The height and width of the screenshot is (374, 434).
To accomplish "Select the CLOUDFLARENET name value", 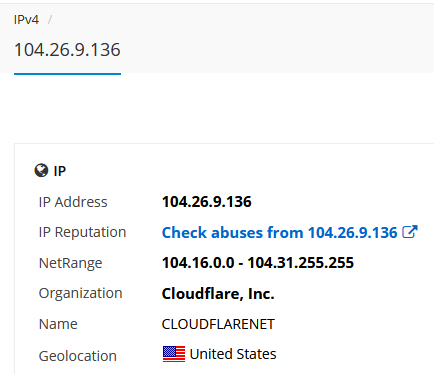I will 218,324.
